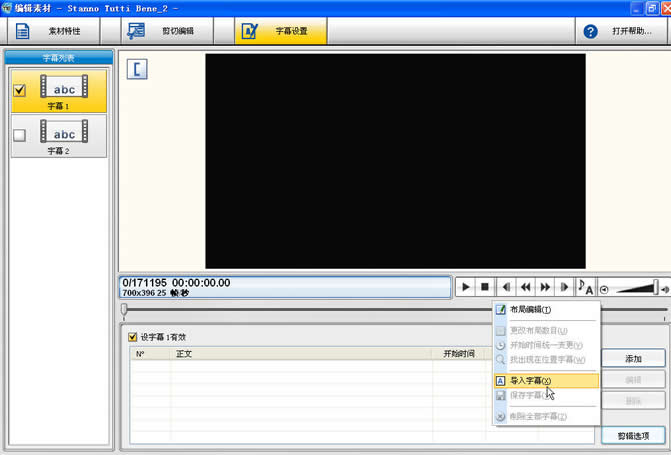Image resolution: width=671 pixels, height=455 pixels.
Task: Step back one frame
Action: click(x=506, y=287)
